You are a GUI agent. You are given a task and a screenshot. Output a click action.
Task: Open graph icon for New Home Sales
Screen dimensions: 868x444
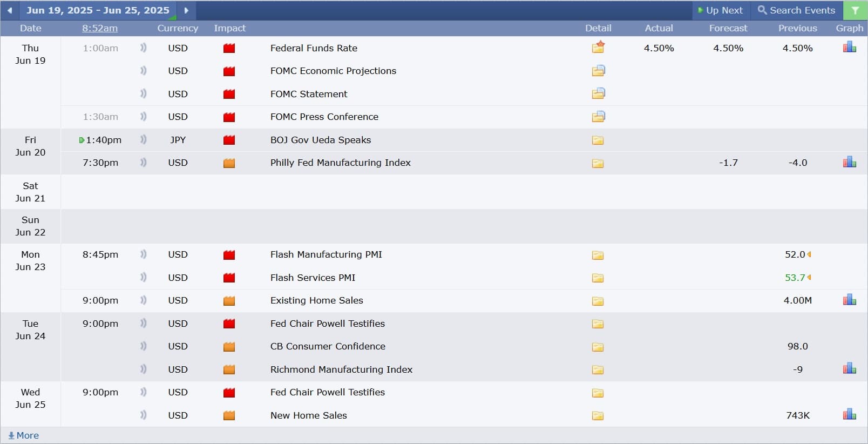pyautogui.click(x=850, y=414)
